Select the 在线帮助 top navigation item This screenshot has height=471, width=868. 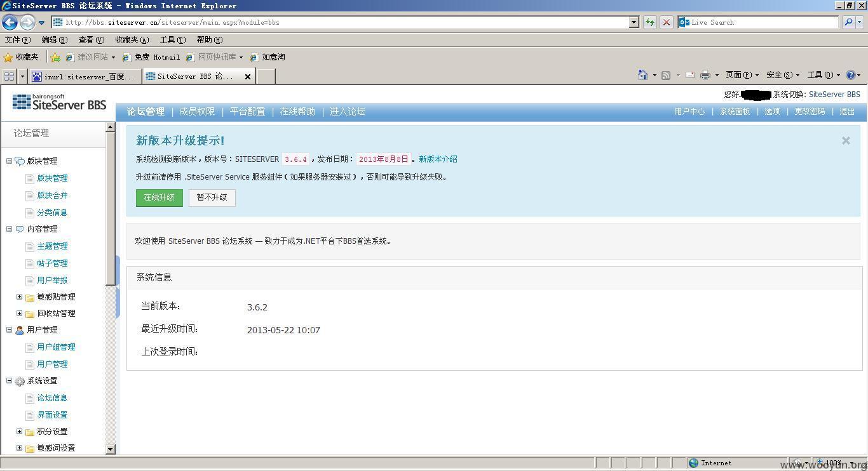[x=297, y=112]
